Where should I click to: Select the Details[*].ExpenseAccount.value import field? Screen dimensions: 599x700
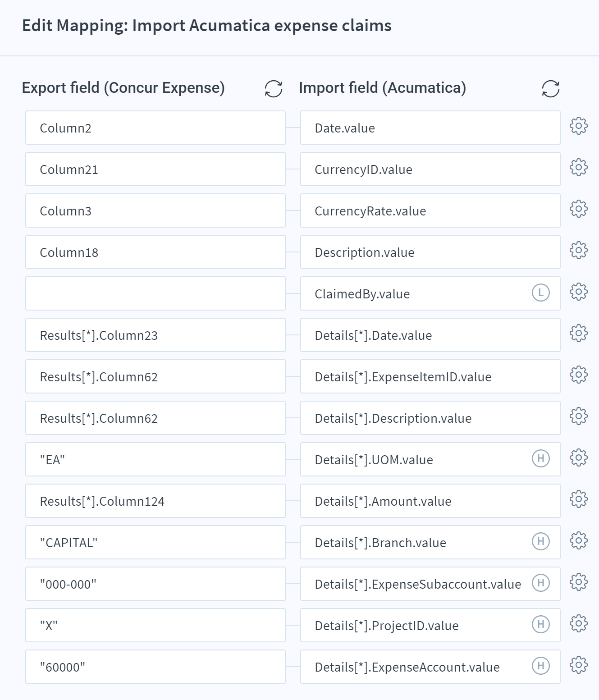click(430, 667)
